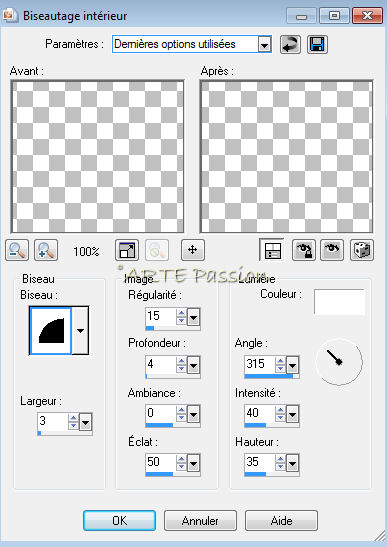
Task: Click the Angle direction dial
Action: point(339,362)
